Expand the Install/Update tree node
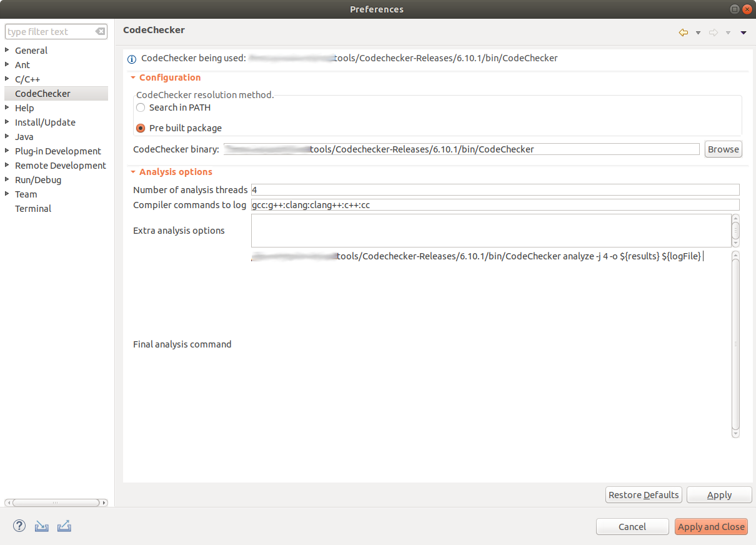756x545 pixels. click(7, 122)
